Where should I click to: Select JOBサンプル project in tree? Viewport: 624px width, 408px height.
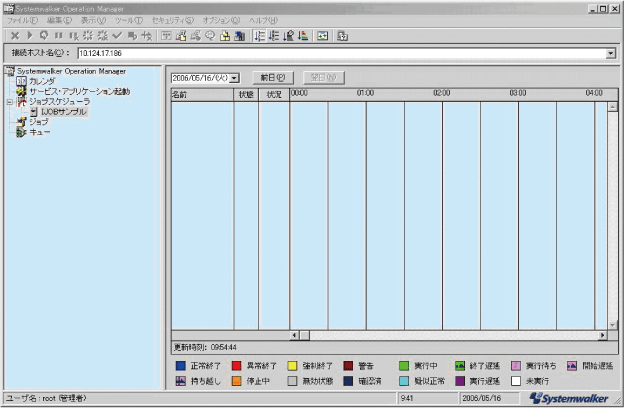point(64,112)
